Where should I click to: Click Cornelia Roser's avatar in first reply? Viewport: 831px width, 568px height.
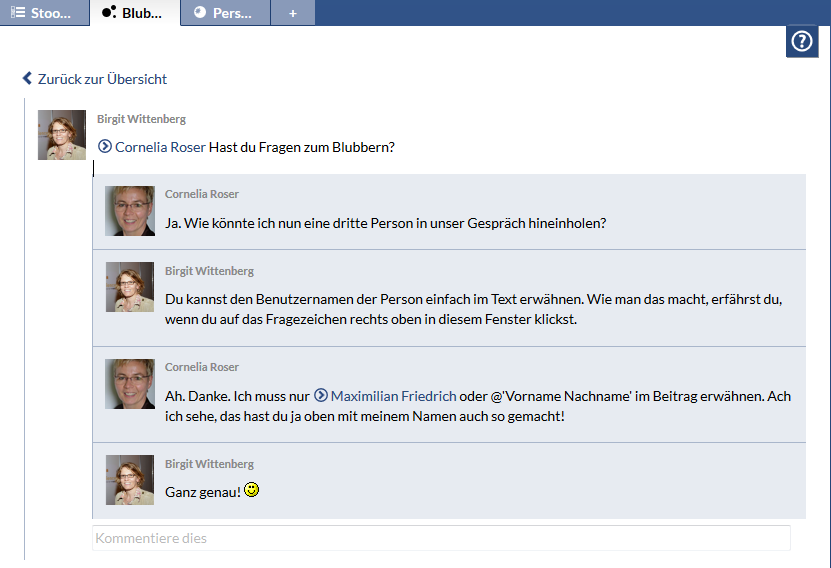[130, 211]
